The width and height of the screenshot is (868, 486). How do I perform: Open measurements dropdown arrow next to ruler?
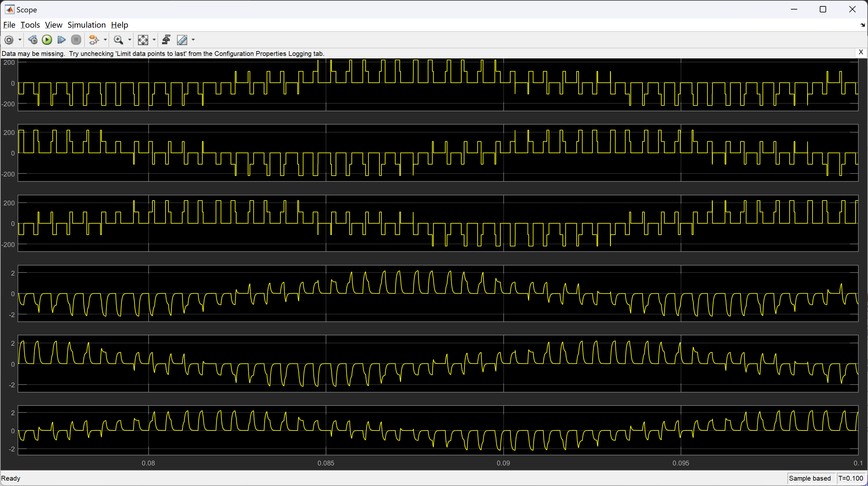point(193,40)
